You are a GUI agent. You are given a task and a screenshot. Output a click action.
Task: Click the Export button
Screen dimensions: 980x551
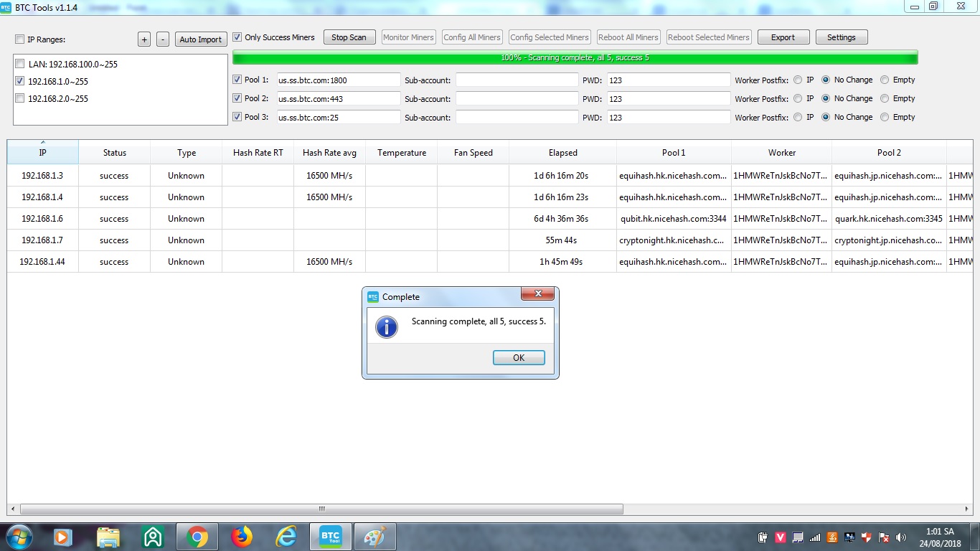point(783,37)
